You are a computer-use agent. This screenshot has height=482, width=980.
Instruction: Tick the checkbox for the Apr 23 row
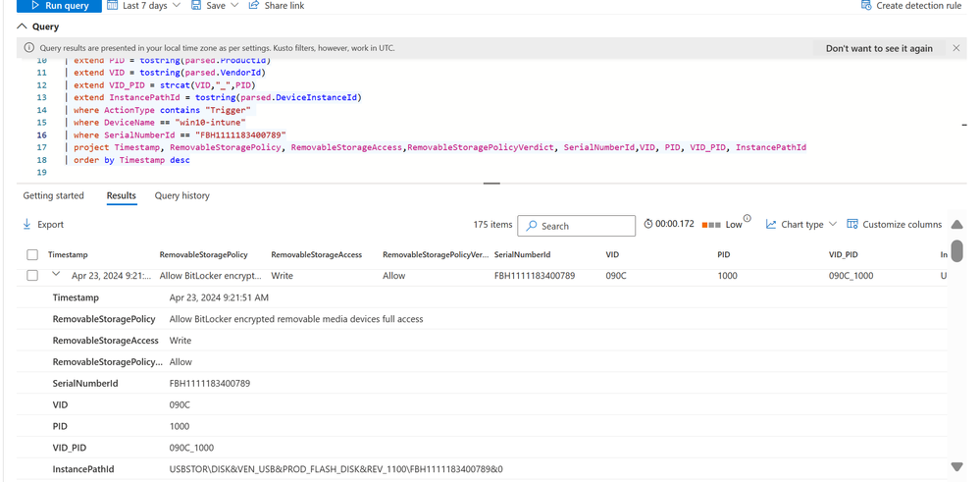coord(32,275)
